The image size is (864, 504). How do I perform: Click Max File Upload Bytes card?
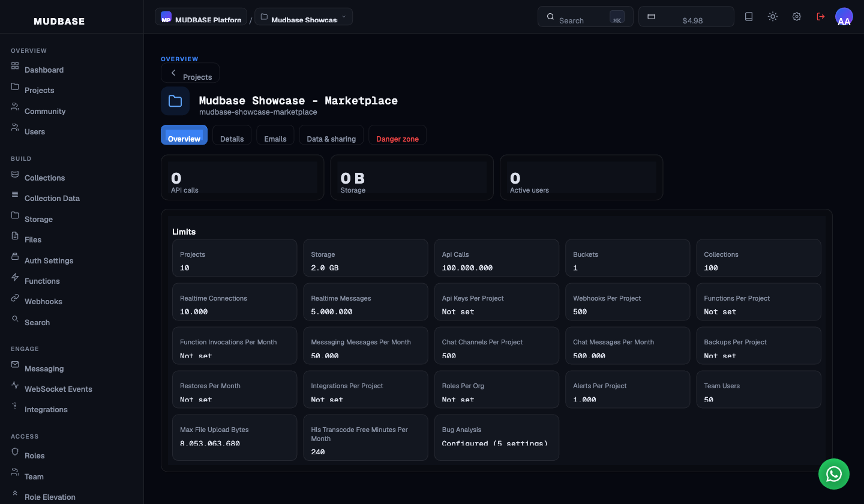tap(235, 437)
